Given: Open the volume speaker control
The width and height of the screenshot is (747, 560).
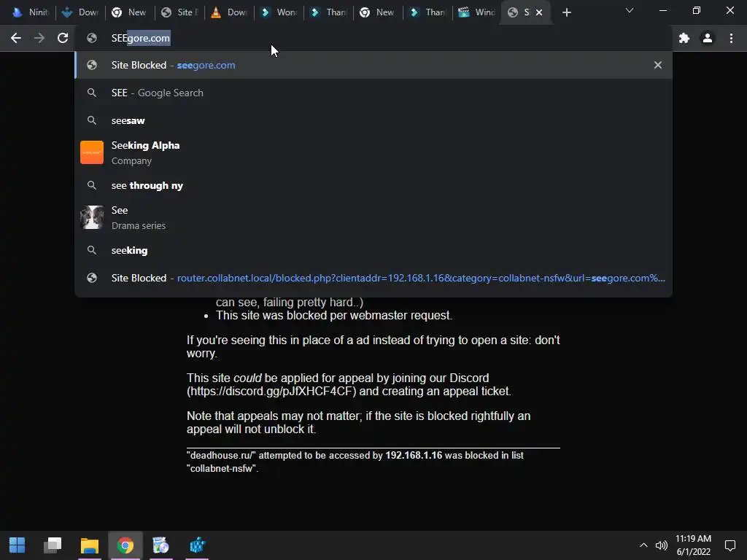Looking at the screenshot, I should 661,545.
